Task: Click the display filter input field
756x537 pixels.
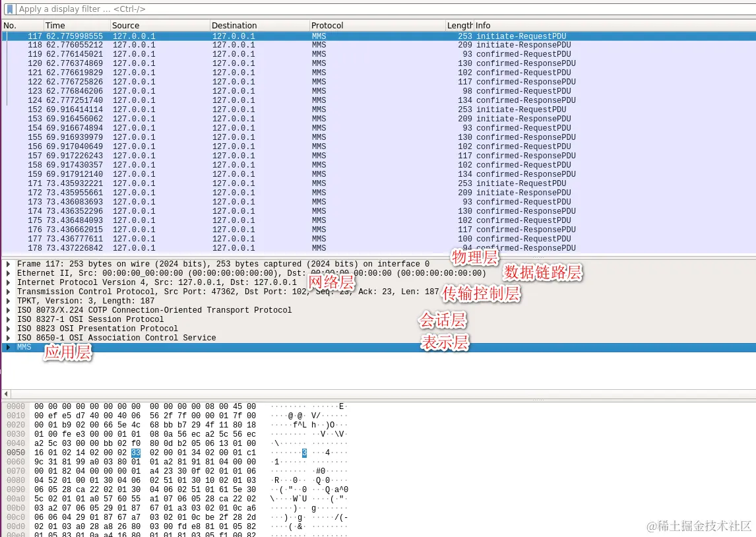Action: pyautogui.click(x=386, y=9)
